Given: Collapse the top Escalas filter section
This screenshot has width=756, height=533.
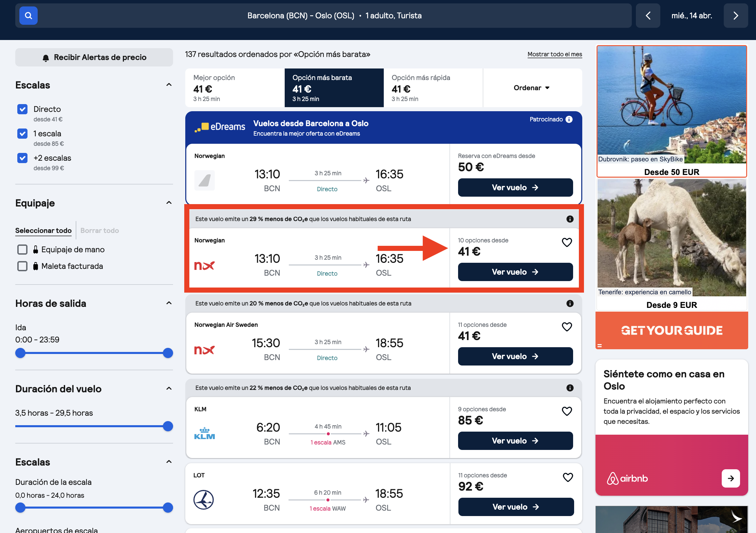Looking at the screenshot, I should [x=169, y=85].
